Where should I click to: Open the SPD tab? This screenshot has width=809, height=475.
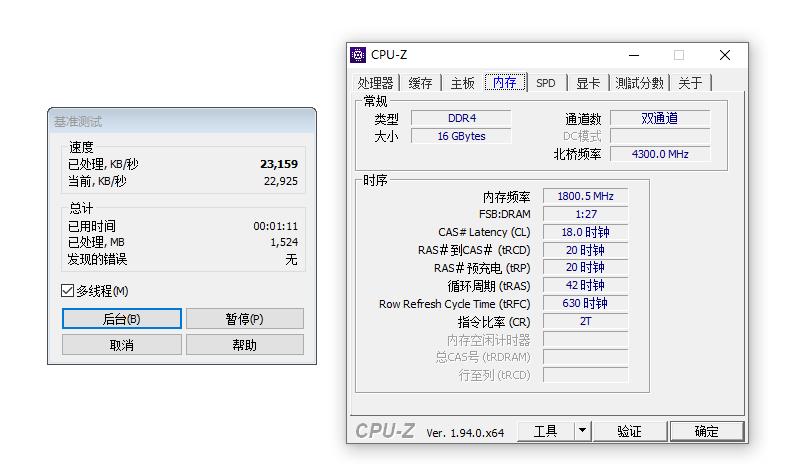545,83
